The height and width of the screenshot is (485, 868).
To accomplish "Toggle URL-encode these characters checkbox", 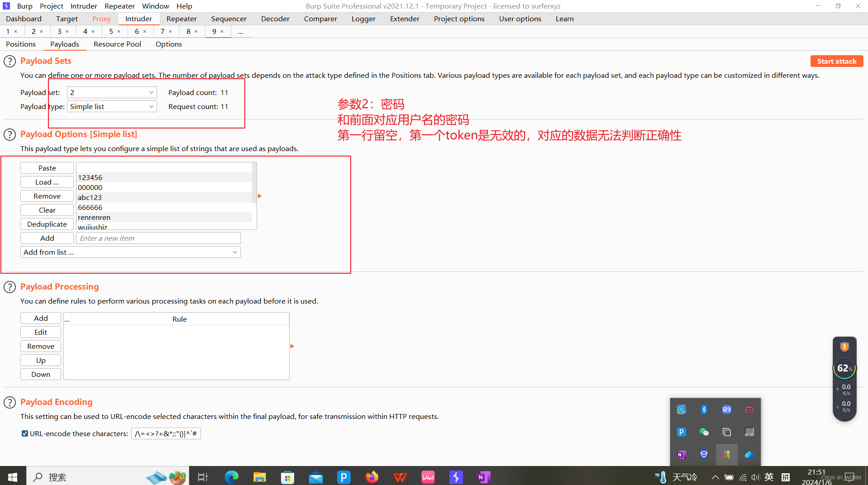I will click(x=25, y=433).
